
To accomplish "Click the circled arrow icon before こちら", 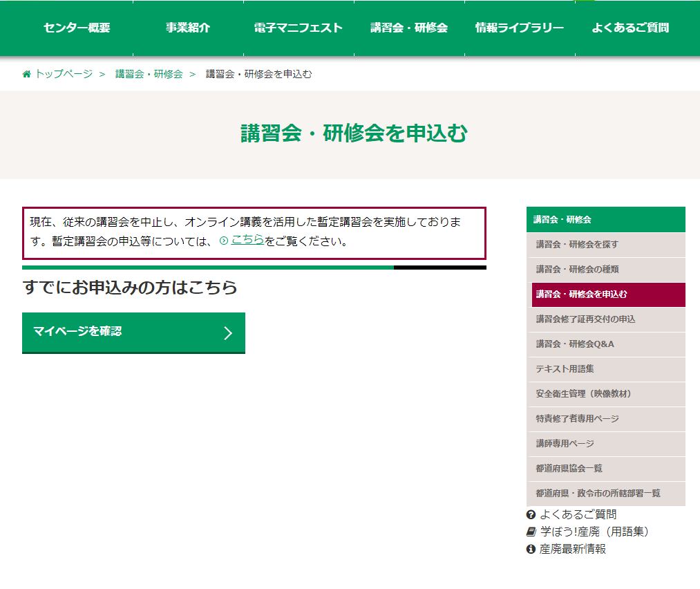I will (x=223, y=241).
